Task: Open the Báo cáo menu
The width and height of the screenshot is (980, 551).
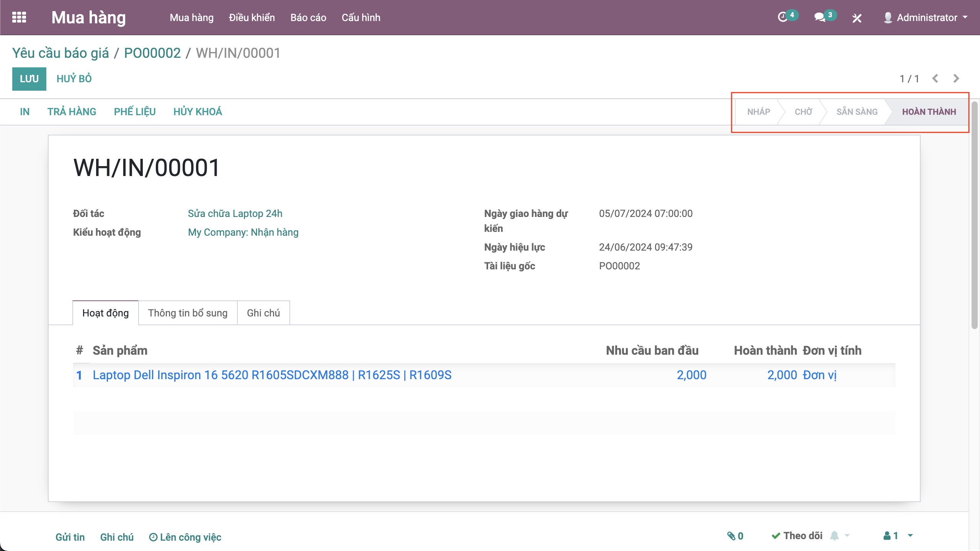Action: click(x=308, y=18)
